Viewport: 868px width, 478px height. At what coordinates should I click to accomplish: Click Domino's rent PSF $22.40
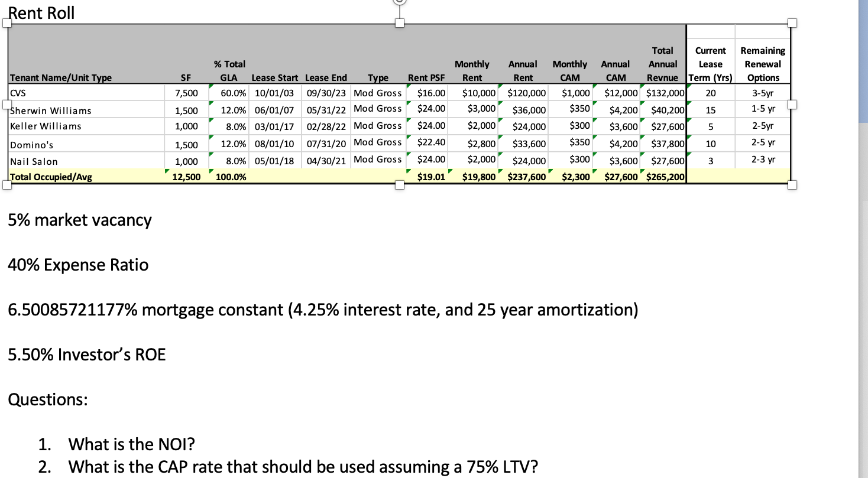431,142
